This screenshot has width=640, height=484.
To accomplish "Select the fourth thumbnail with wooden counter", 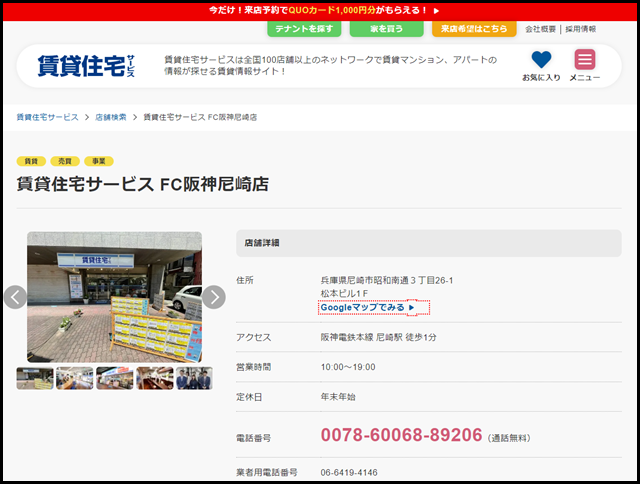I will (155, 378).
